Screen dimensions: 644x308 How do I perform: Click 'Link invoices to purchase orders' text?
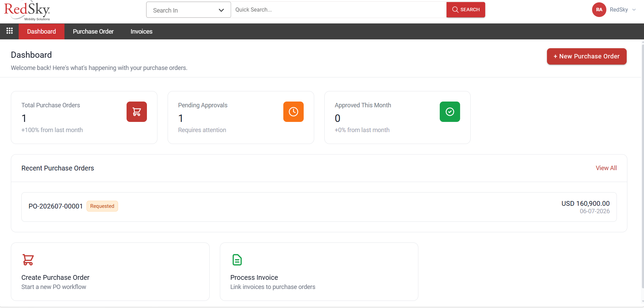(x=273, y=287)
